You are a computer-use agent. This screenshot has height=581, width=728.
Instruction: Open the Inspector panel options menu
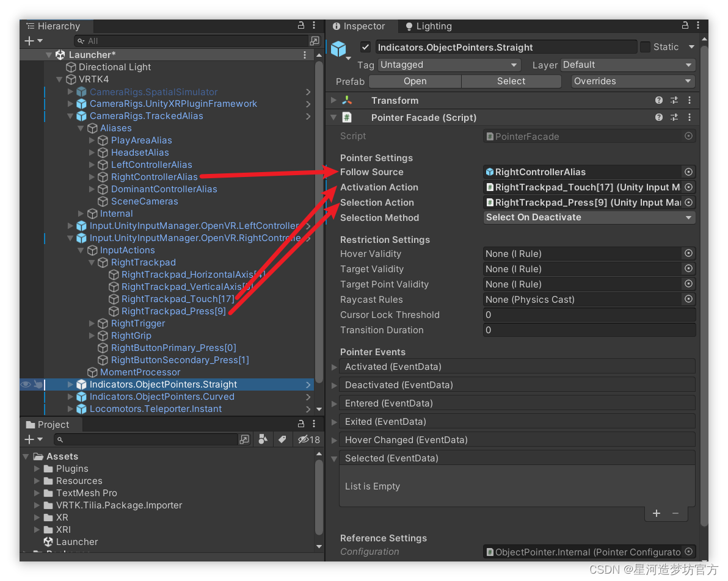[698, 26]
